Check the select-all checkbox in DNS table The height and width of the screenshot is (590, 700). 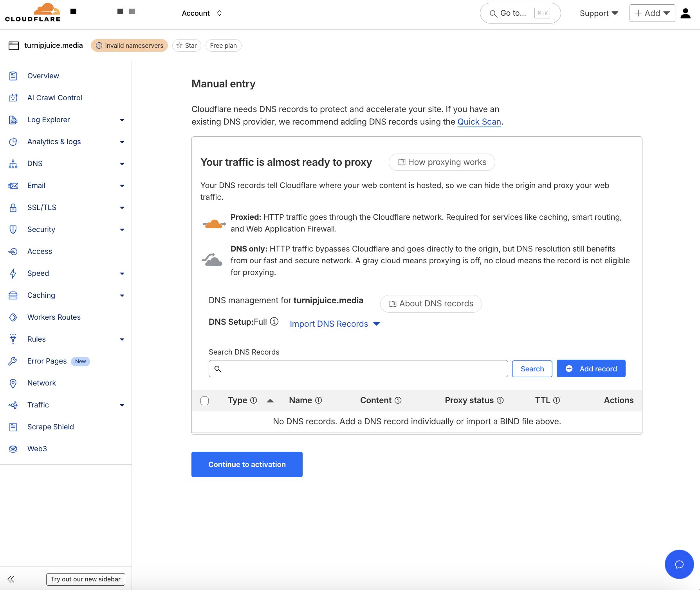204,400
